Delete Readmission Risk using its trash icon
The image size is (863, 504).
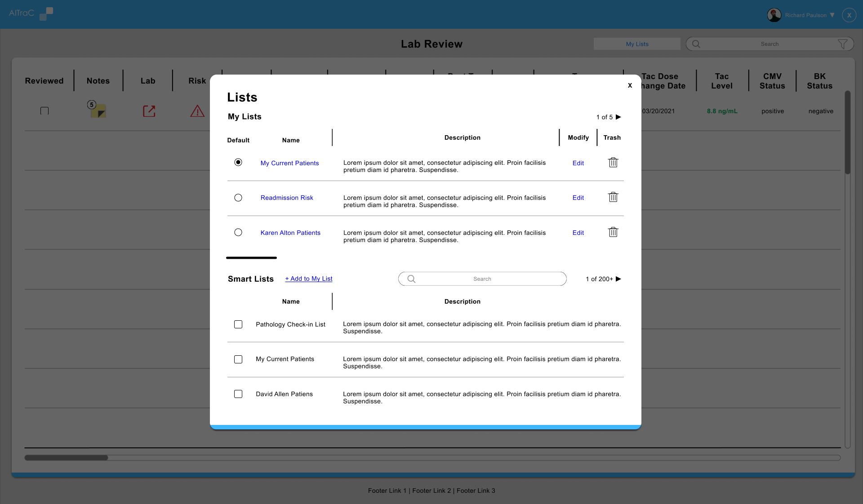pyautogui.click(x=613, y=197)
